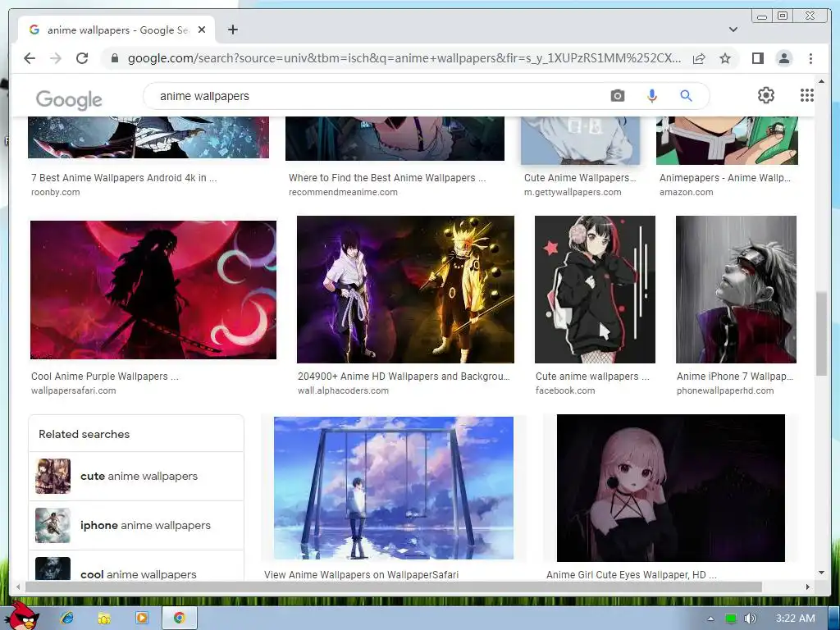View site info via the padlock icon

click(x=114, y=58)
